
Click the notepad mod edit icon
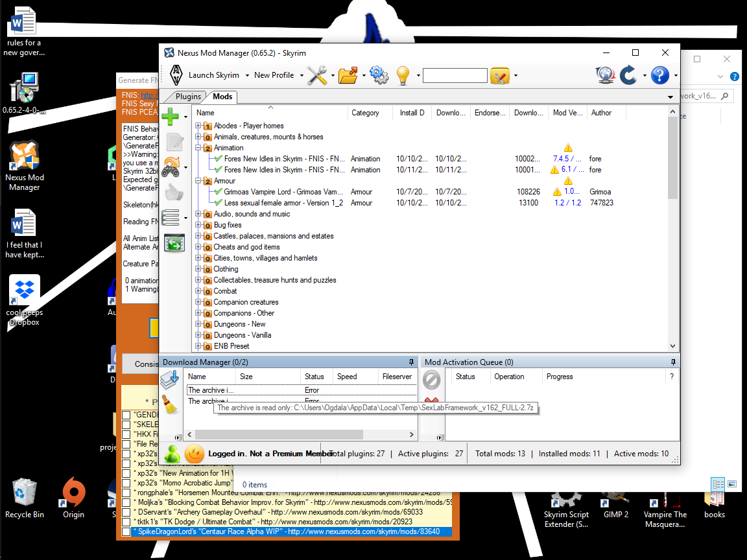coord(175,142)
